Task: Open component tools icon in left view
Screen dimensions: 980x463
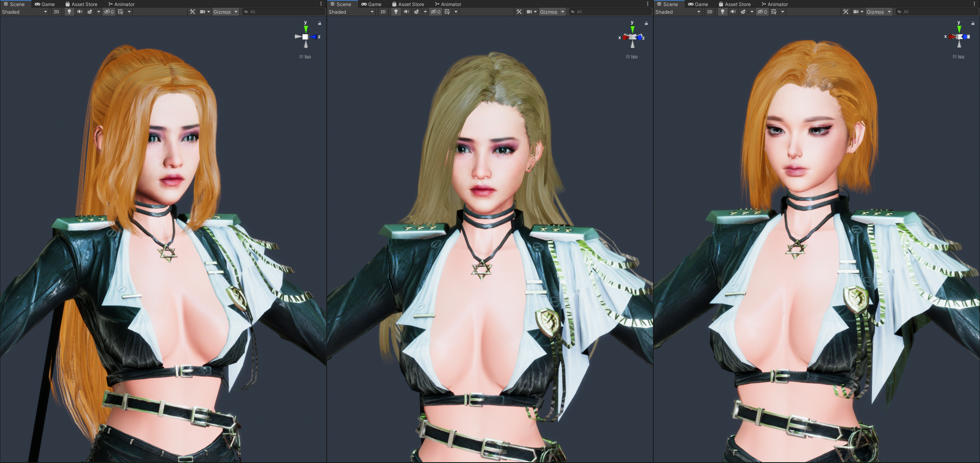Action: (193, 12)
